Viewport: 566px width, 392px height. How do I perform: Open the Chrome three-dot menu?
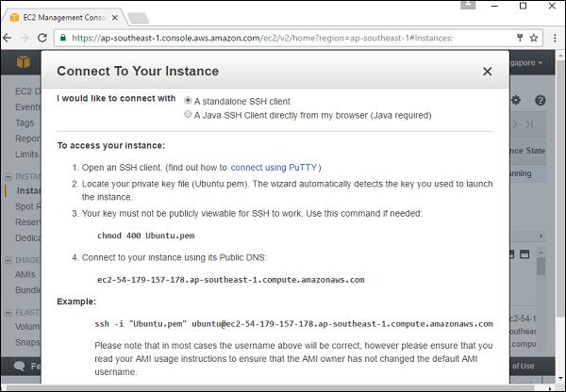(x=555, y=38)
